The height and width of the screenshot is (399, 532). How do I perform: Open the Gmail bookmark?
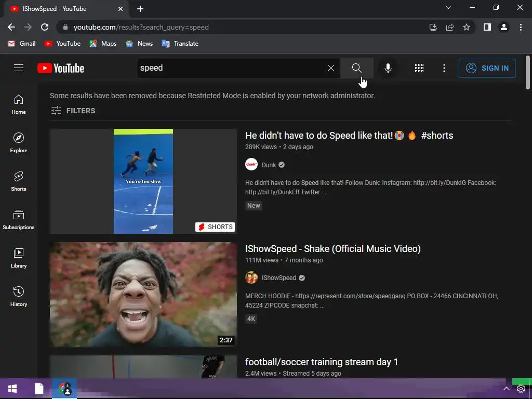pos(22,44)
